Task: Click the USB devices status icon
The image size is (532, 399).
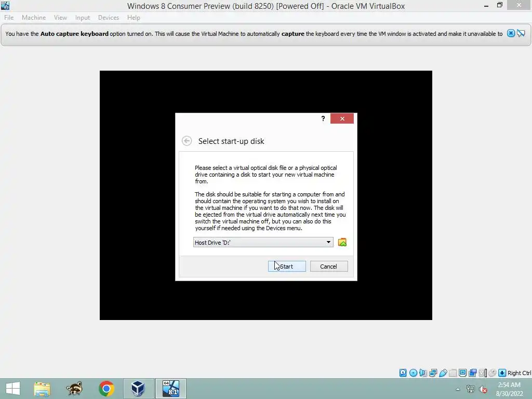Action: point(443,373)
